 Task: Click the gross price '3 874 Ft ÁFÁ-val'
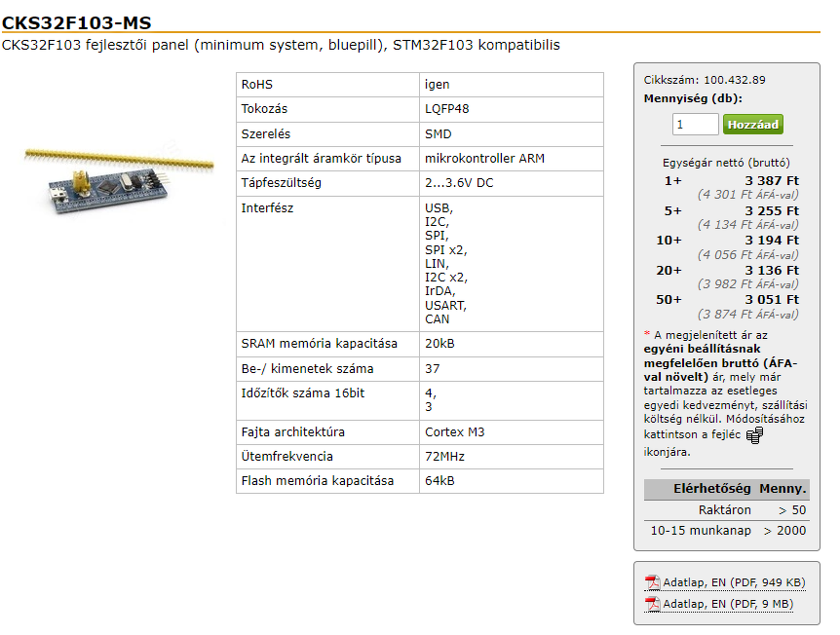pyautogui.click(x=747, y=315)
